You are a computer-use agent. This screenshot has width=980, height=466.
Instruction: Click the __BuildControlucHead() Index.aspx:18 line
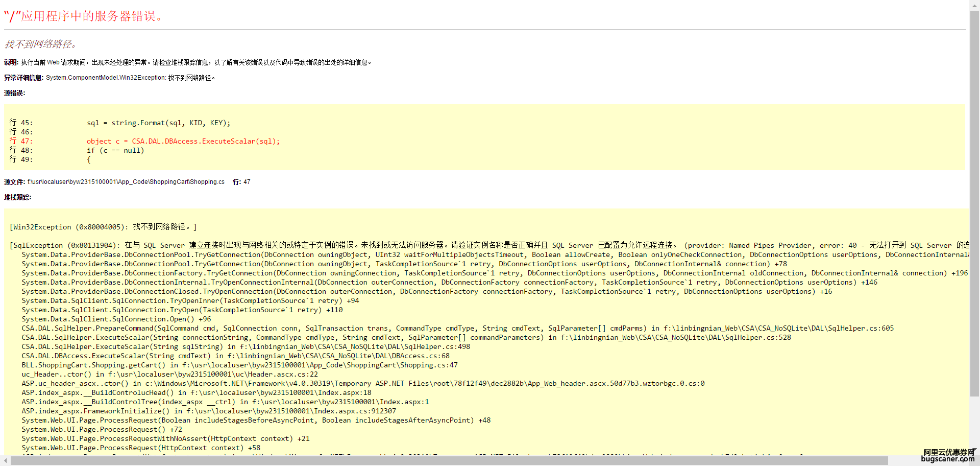coord(197,392)
